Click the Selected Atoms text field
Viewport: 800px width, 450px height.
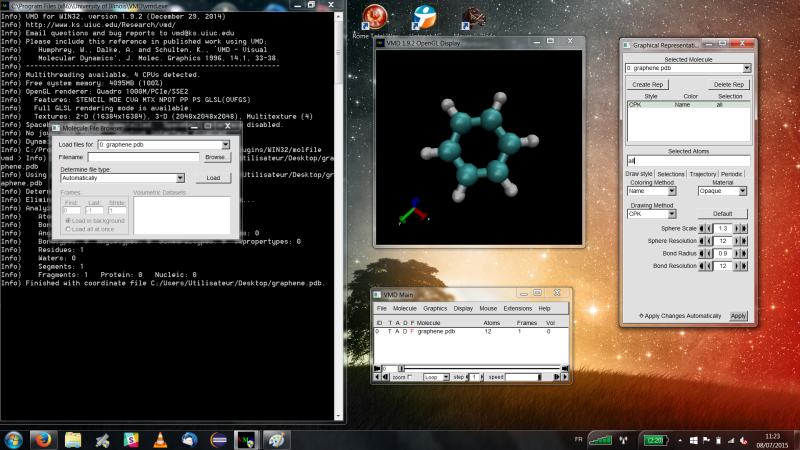click(x=687, y=160)
